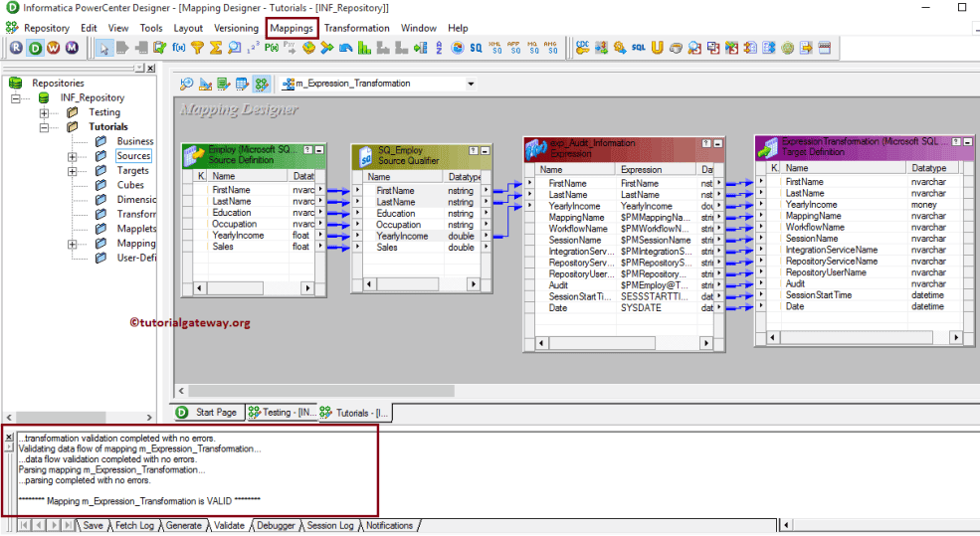
Task: Collapse the INF_Repository tree node
Action: coord(16,98)
